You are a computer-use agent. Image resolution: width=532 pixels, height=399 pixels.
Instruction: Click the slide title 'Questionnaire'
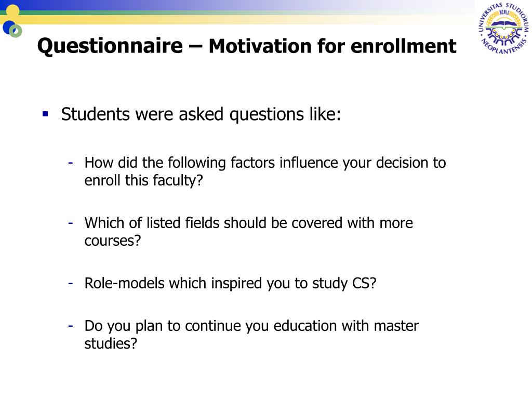click(x=110, y=46)
